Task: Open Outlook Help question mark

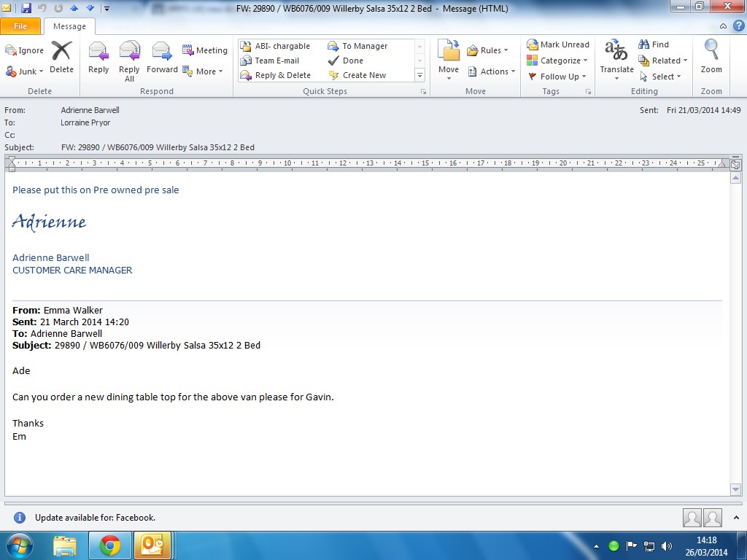Action: 738,26
